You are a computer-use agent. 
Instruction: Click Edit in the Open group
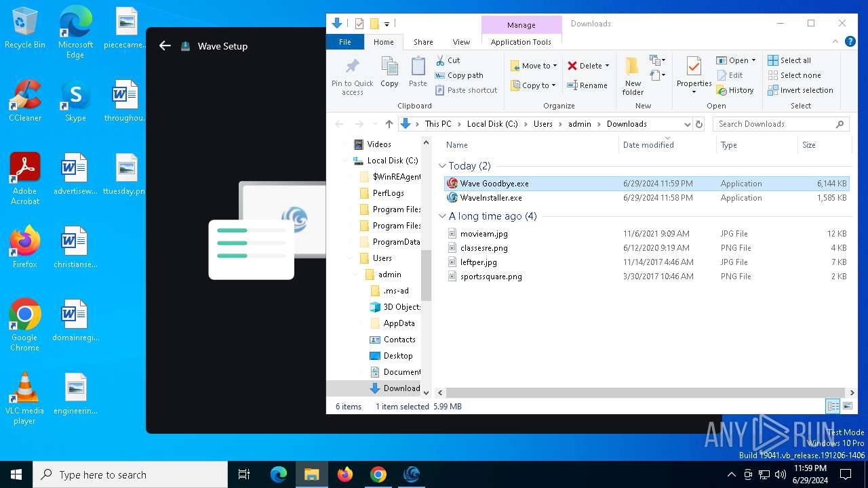729,75
